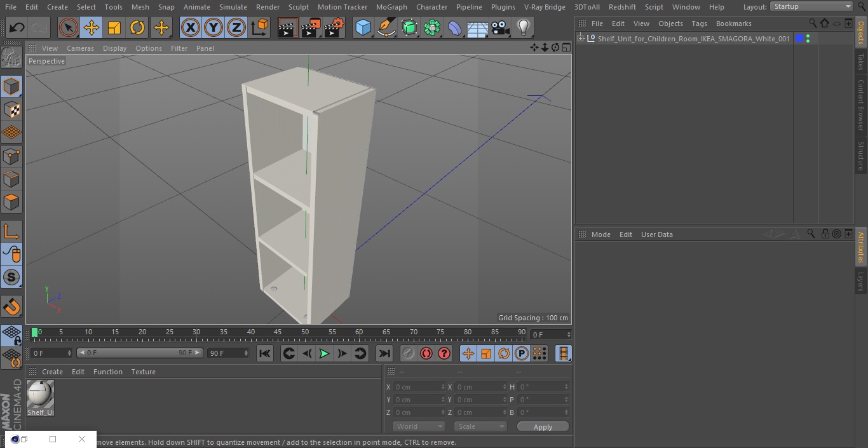Expand the Shelf_Unit object hierarchy
Viewport: 868px width, 448px height.
[x=580, y=39]
